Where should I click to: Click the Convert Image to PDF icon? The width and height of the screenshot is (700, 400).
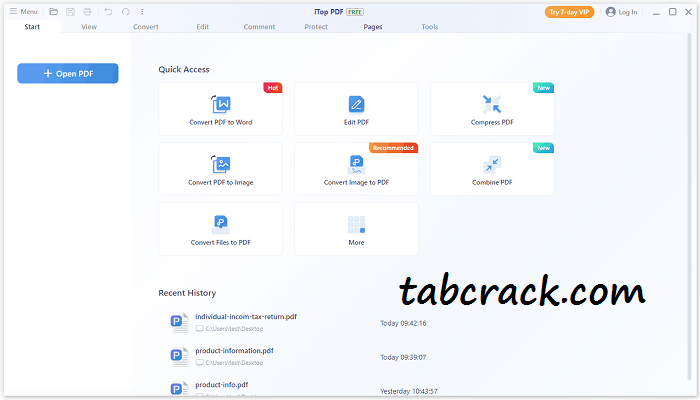pos(356,164)
